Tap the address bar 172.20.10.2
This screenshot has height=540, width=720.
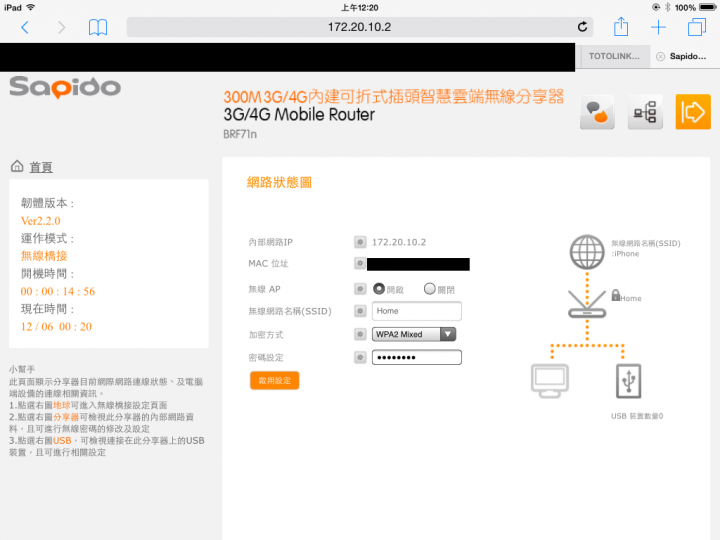360,27
